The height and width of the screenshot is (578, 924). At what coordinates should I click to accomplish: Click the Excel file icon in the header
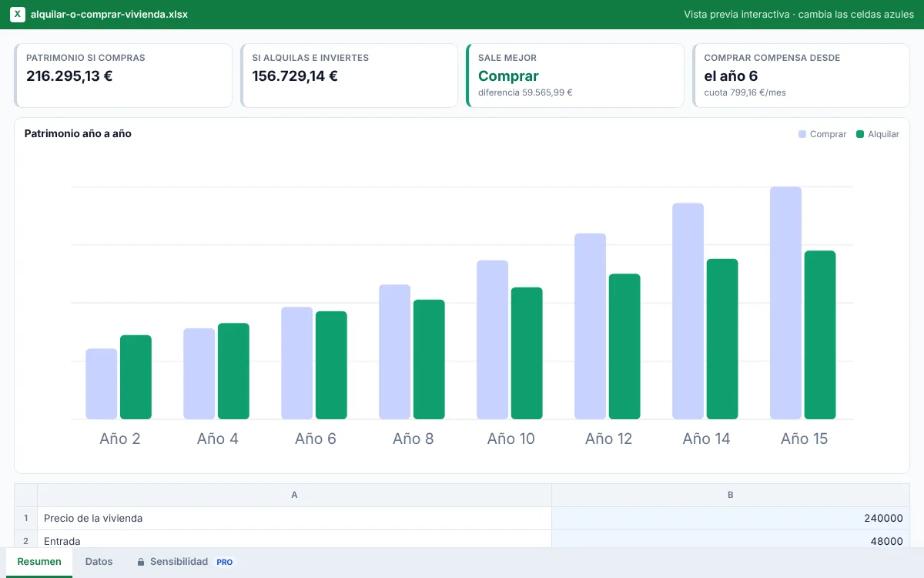[17, 15]
